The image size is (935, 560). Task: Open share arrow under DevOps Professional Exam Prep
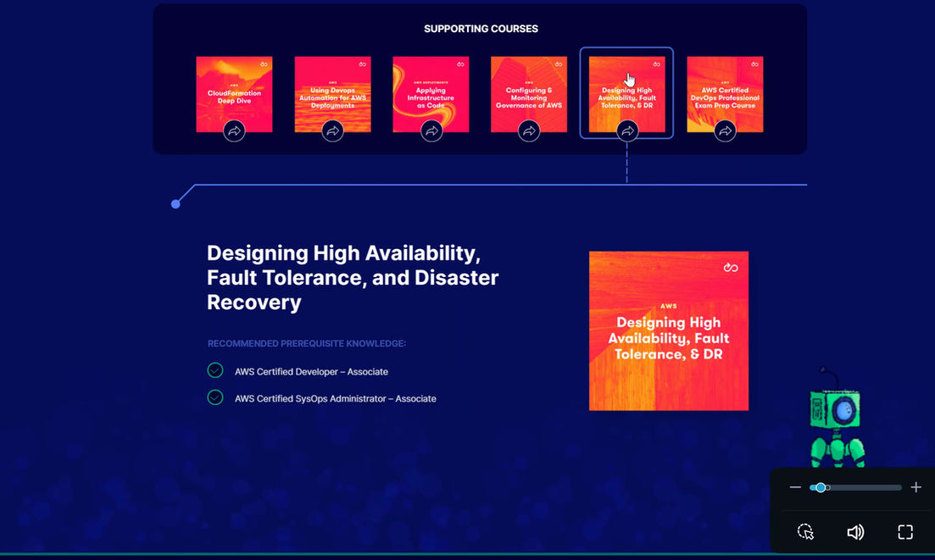click(725, 130)
